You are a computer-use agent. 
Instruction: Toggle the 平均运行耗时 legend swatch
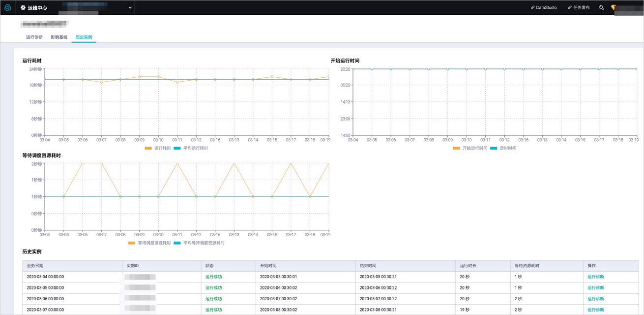point(177,148)
